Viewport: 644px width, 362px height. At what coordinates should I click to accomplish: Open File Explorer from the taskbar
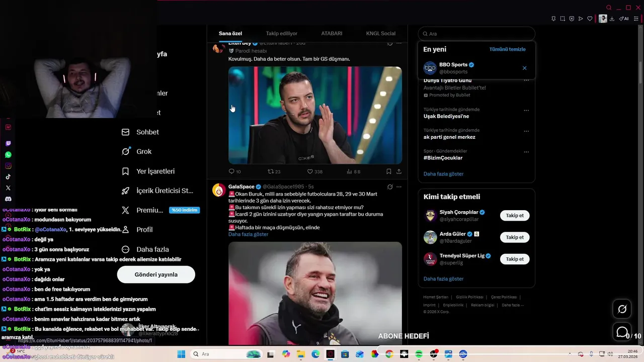[300, 354]
